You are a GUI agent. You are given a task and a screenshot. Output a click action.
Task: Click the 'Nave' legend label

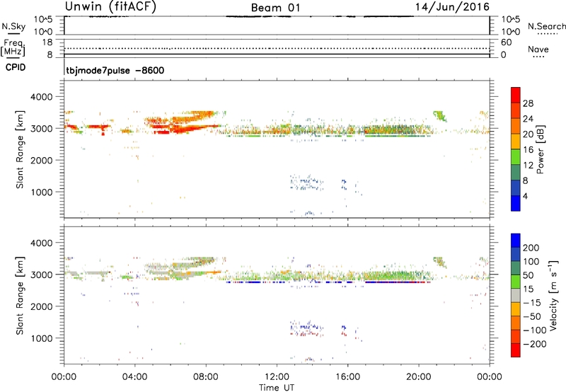coord(538,50)
